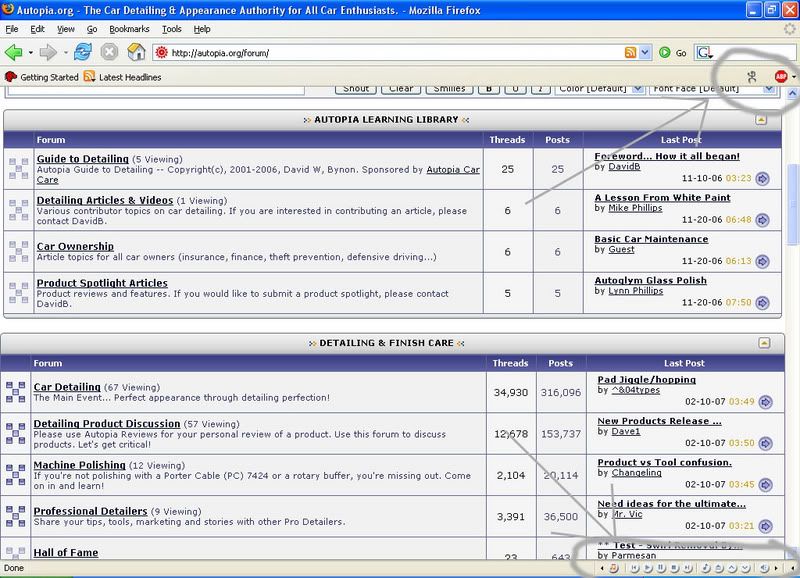Click the Stop loading button
The height and width of the screenshot is (578, 800).
click(x=109, y=52)
